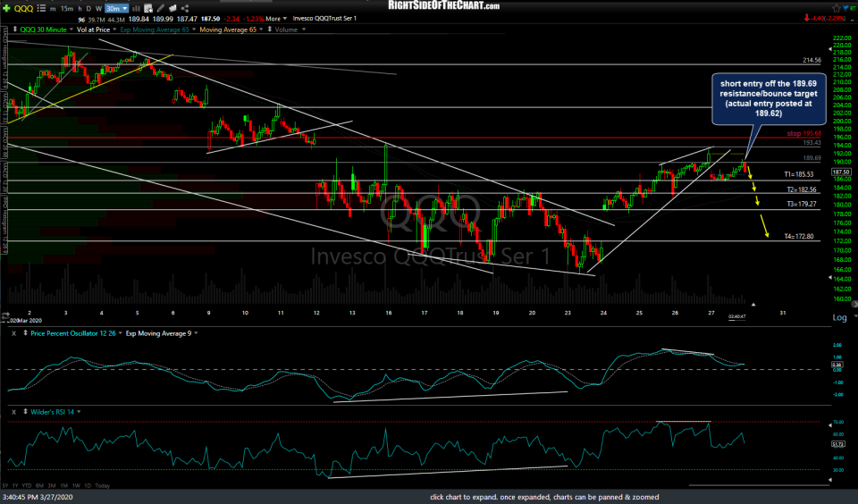Select the 1D time span
The width and height of the screenshot is (858, 504).
(88, 485)
